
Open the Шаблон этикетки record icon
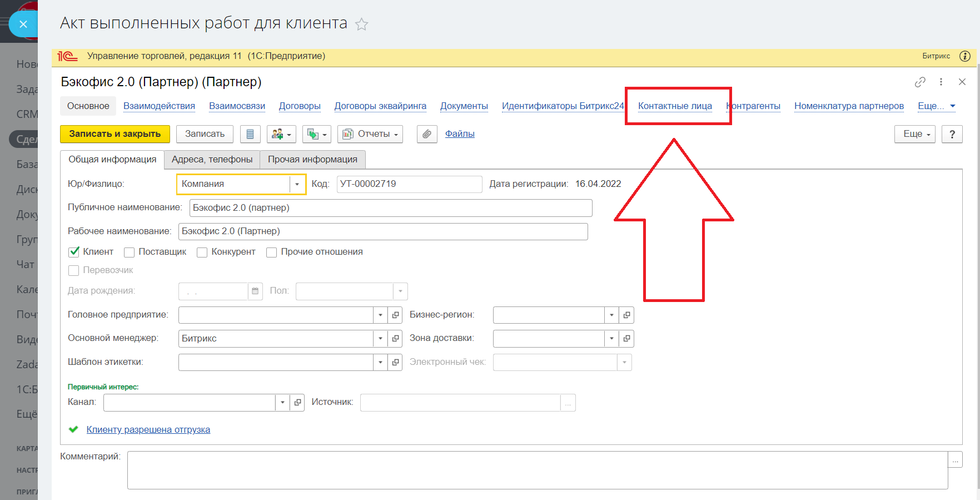[395, 363]
